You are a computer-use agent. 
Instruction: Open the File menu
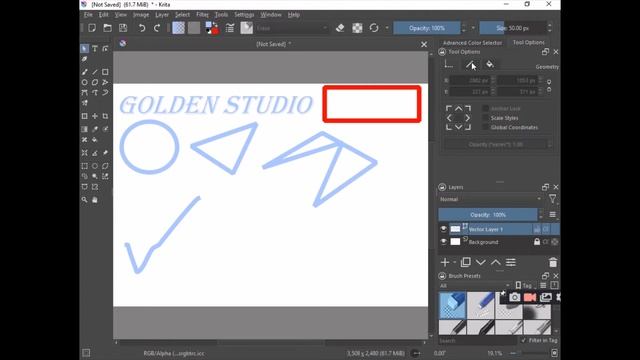88,15
